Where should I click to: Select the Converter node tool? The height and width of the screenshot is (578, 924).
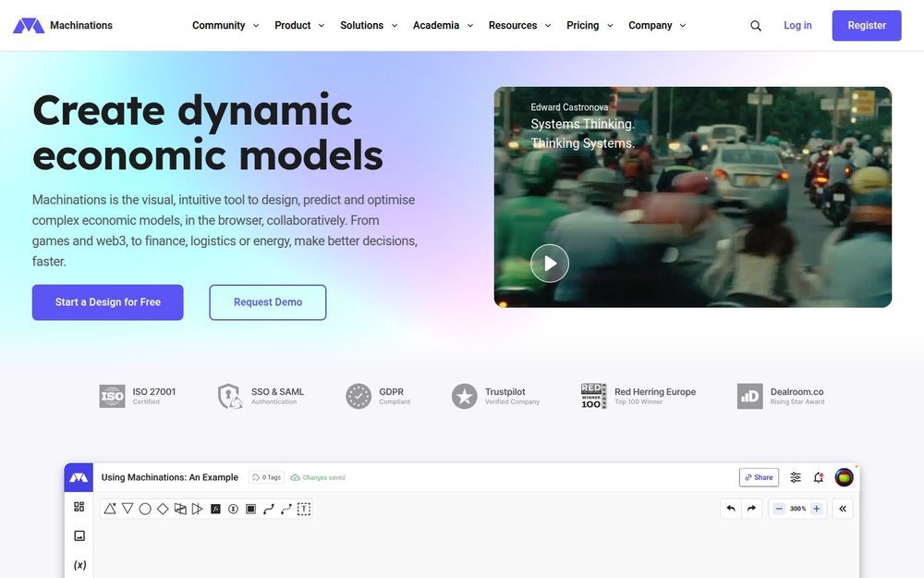[198, 509]
